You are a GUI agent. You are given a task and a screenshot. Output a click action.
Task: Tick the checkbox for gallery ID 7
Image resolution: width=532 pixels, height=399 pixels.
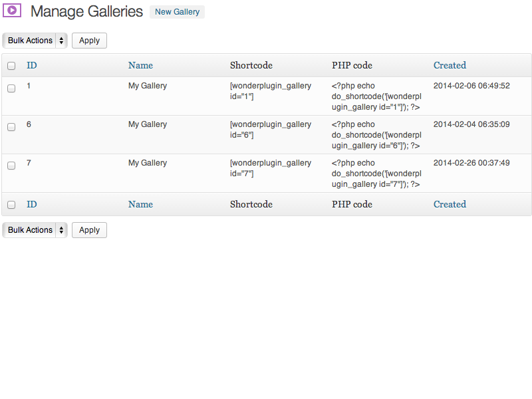pos(11,166)
